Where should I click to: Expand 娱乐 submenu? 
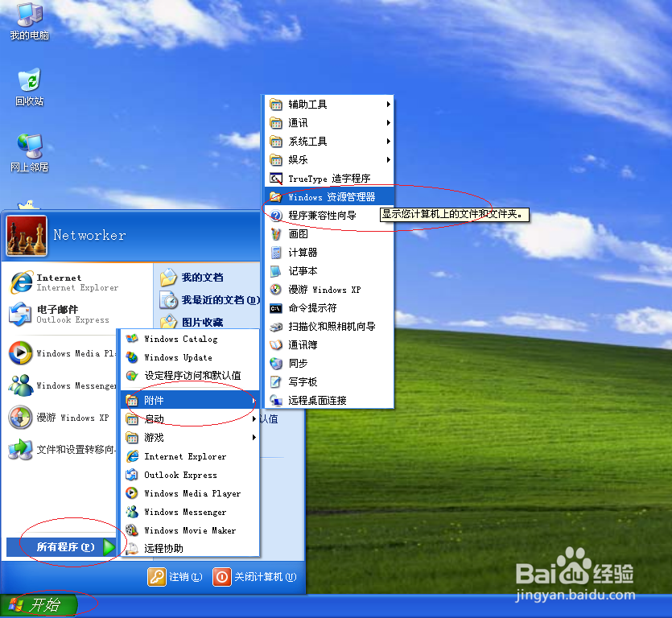[x=329, y=159]
